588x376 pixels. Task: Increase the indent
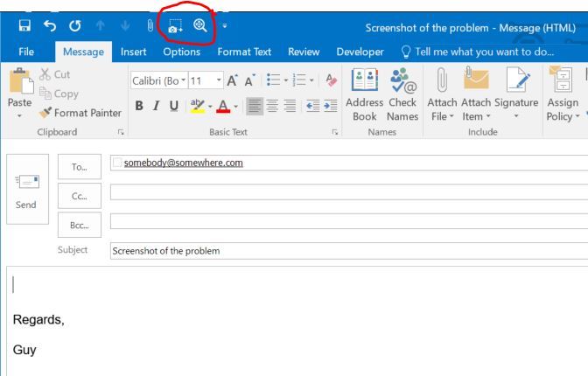[331, 106]
